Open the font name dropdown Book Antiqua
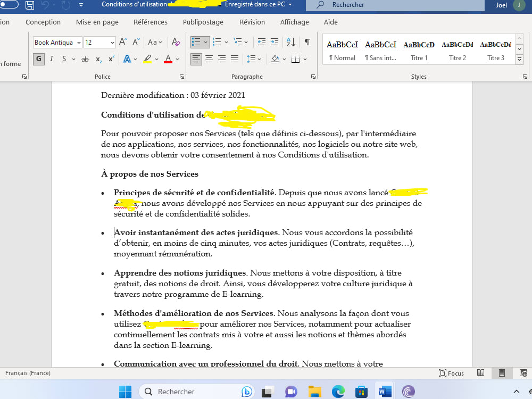This screenshot has width=532, height=399. tap(79, 43)
